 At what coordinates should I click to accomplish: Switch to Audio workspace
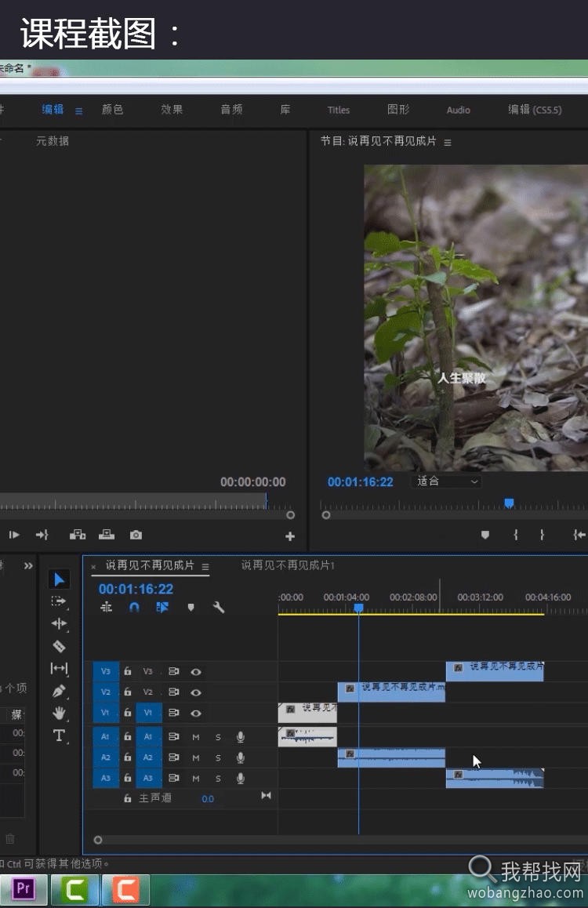pyautogui.click(x=459, y=110)
